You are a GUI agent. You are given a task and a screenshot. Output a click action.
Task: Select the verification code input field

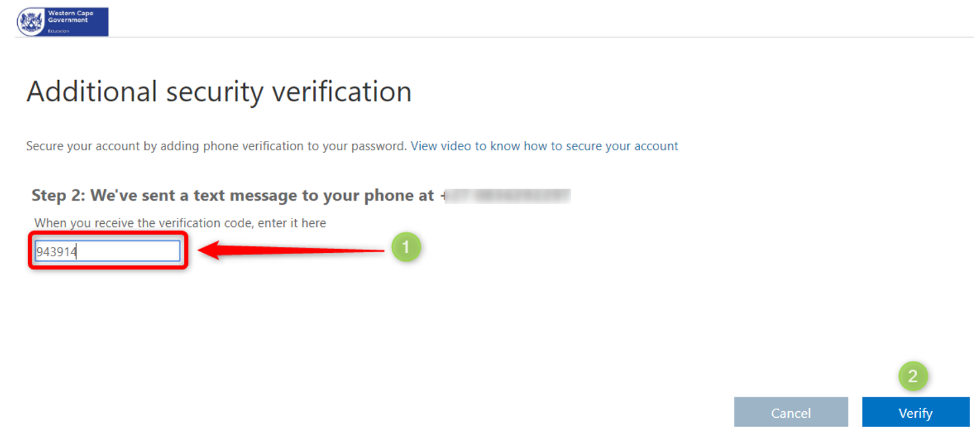(107, 251)
